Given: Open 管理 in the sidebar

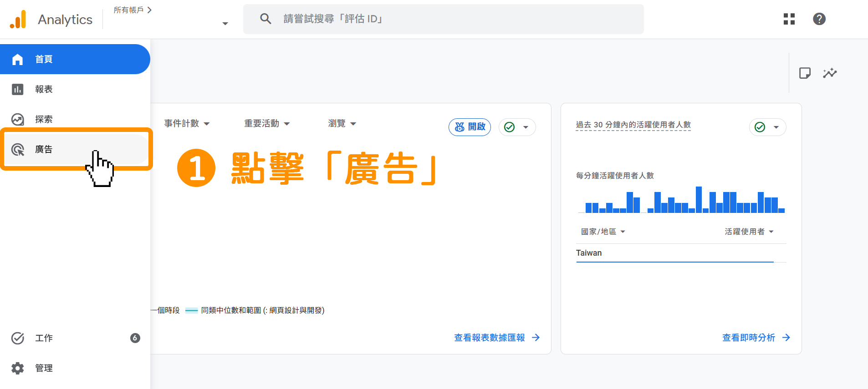Looking at the screenshot, I should click(x=75, y=368).
